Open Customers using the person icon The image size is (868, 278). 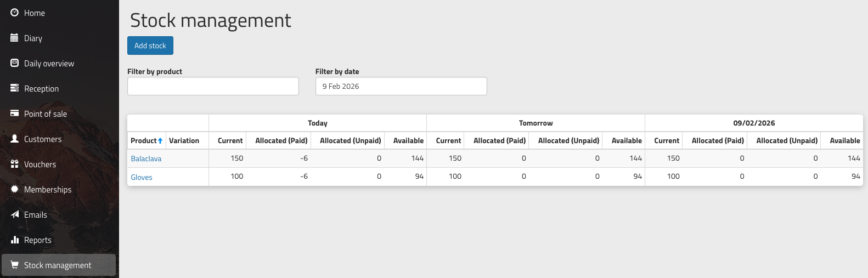coord(15,139)
